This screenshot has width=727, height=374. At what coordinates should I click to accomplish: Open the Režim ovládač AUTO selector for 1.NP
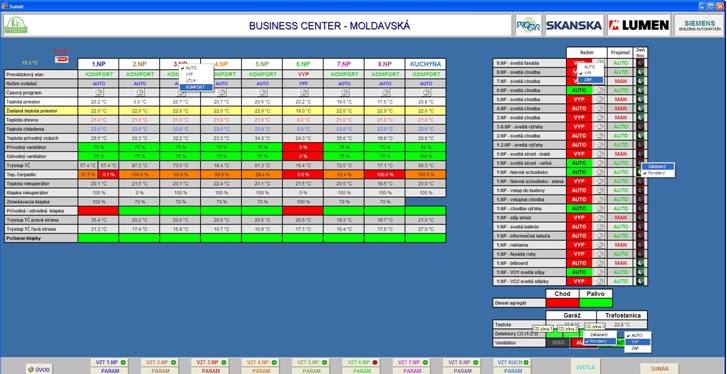tap(98, 83)
